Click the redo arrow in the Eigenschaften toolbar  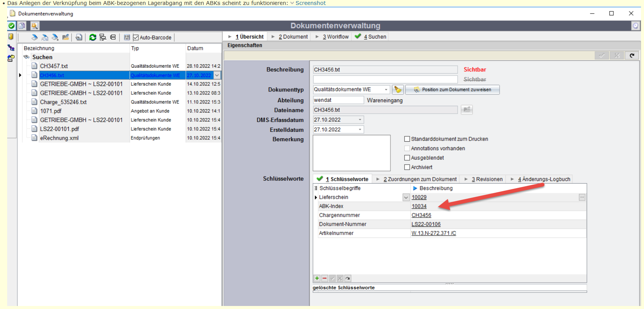pos(632,56)
